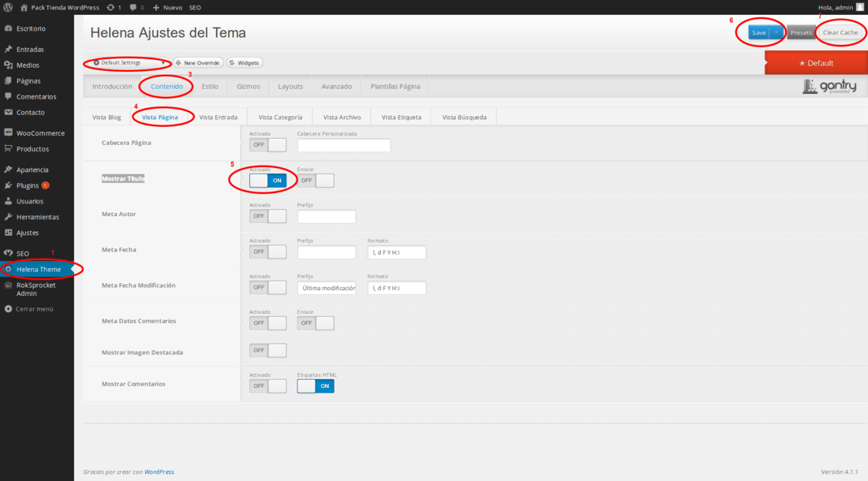Open the Vista Entrada subtab
Screen dimensions: 868x481
coord(218,117)
